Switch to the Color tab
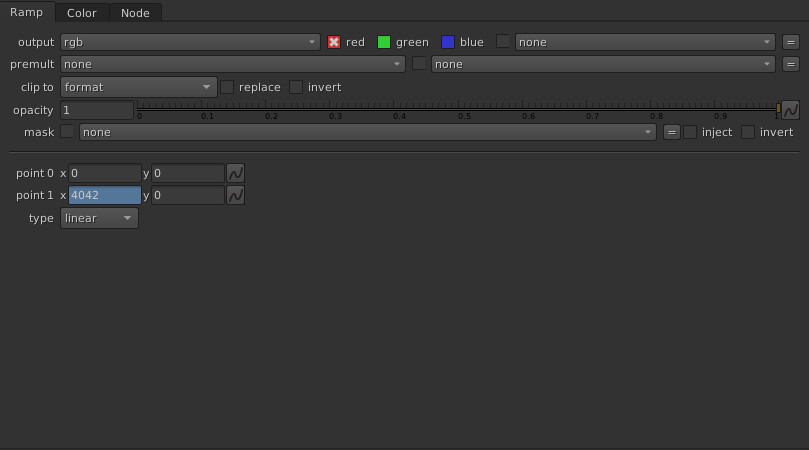809x450 pixels. click(x=82, y=13)
